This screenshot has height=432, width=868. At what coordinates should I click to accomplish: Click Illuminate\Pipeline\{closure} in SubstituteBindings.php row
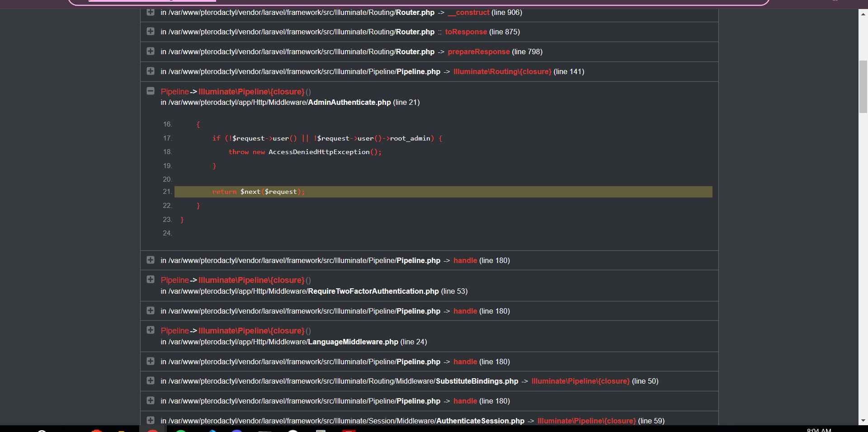[x=580, y=381]
